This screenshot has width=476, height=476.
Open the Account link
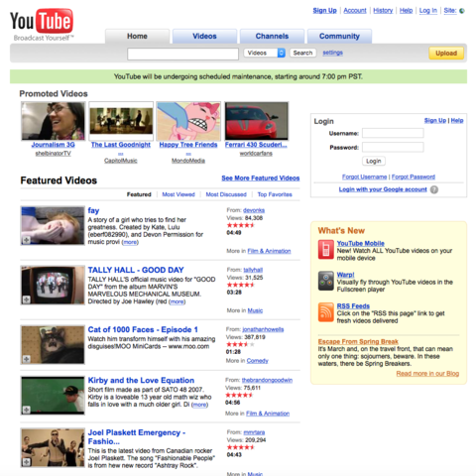point(355,11)
